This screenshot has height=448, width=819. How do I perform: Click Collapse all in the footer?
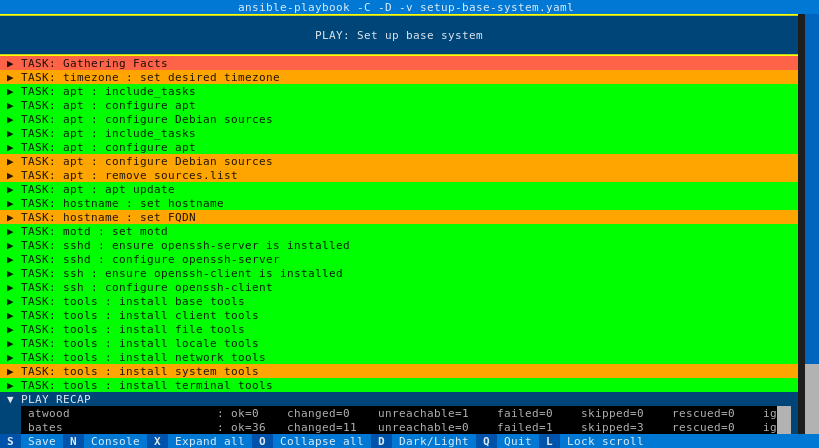311,441
